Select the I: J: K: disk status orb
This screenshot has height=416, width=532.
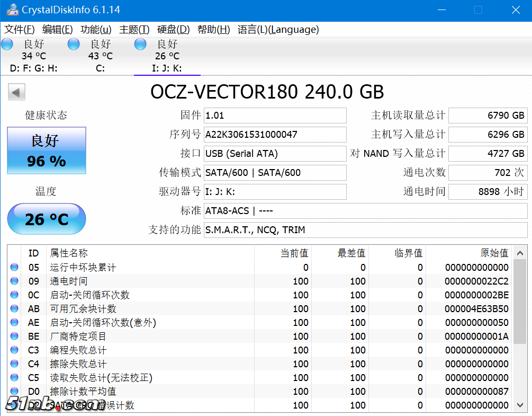coord(140,45)
